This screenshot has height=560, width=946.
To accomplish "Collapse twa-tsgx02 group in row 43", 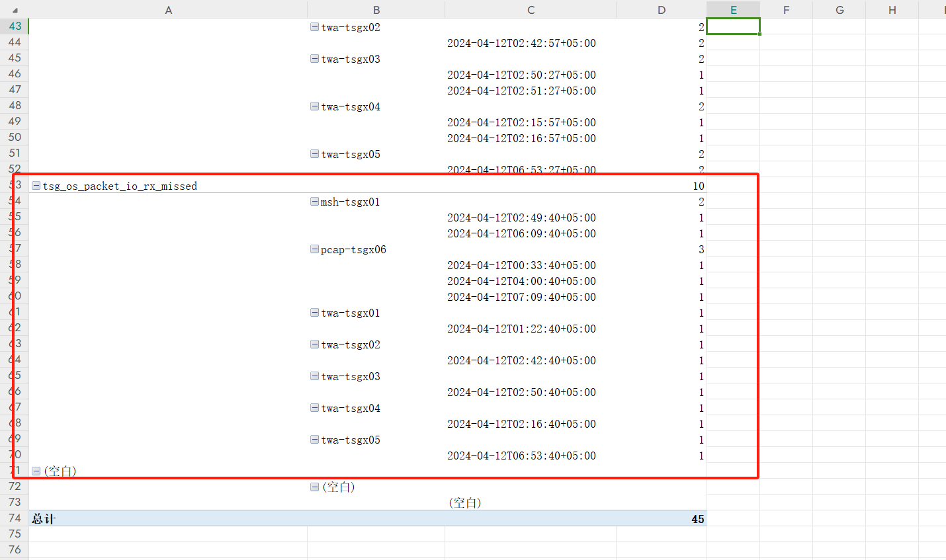I will click(x=314, y=27).
